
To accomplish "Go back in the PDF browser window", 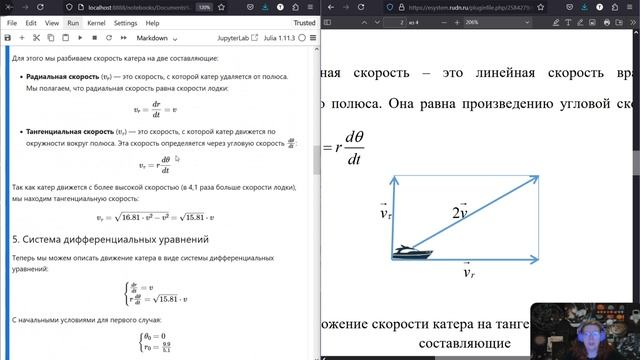I will [x=331, y=7].
